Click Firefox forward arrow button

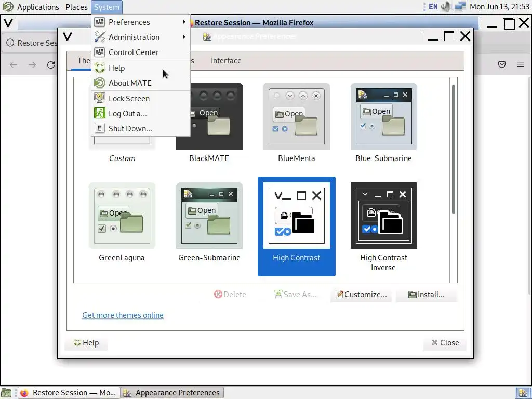32,64
